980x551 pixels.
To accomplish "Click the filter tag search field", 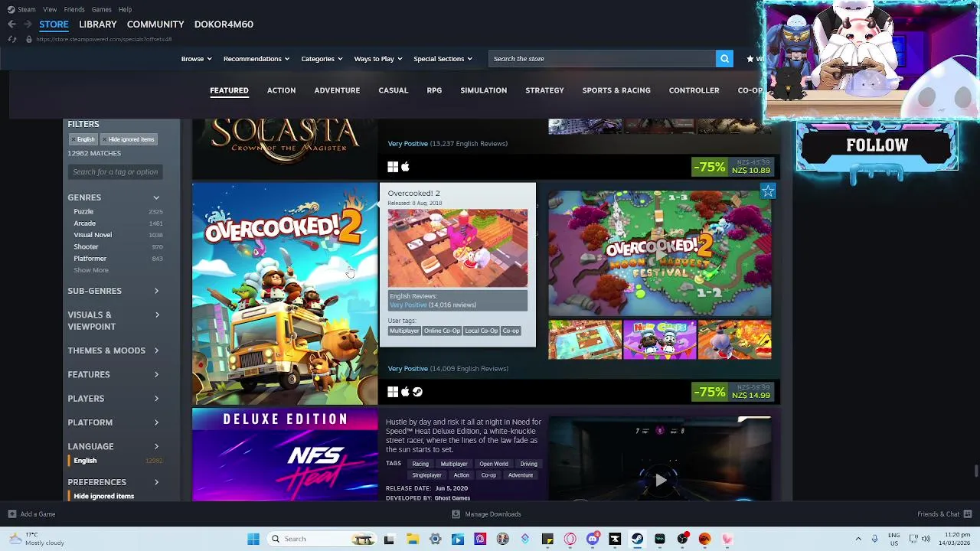I will 115,172.
